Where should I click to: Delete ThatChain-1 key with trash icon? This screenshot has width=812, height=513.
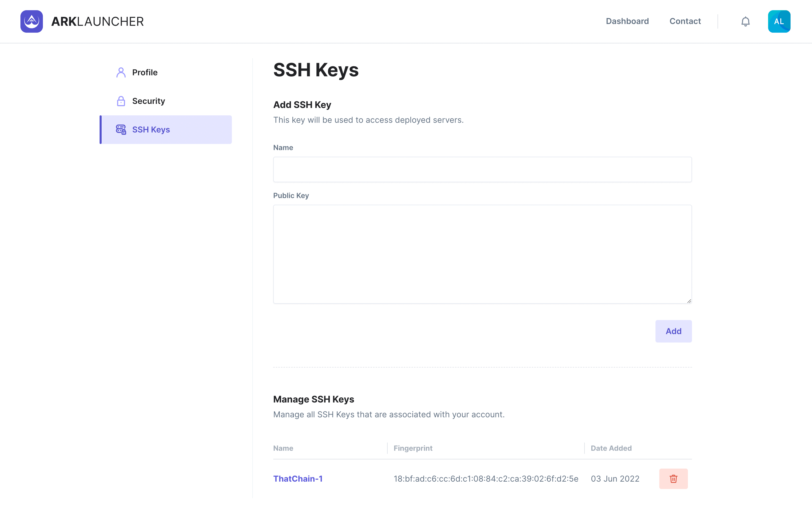tap(673, 479)
